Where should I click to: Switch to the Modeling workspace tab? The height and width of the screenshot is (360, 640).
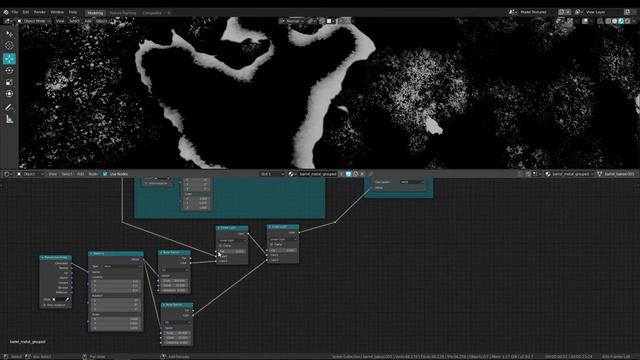[x=96, y=13]
